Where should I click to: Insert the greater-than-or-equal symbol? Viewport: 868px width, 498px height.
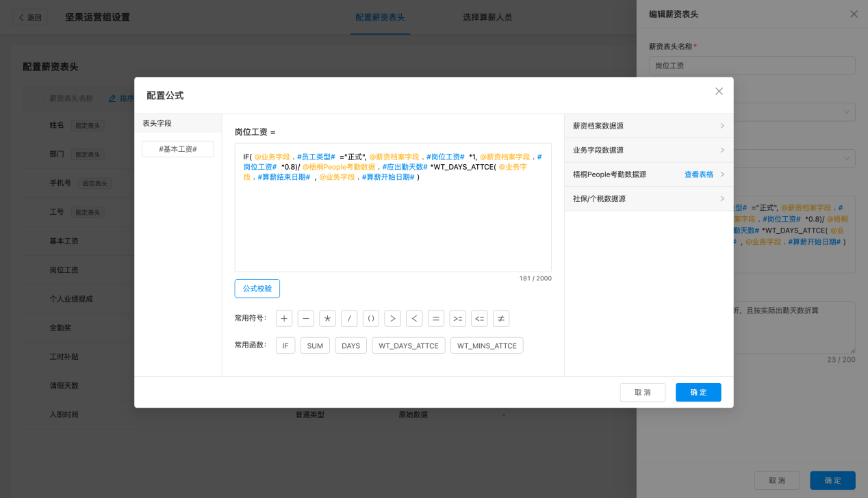point(458,319)
